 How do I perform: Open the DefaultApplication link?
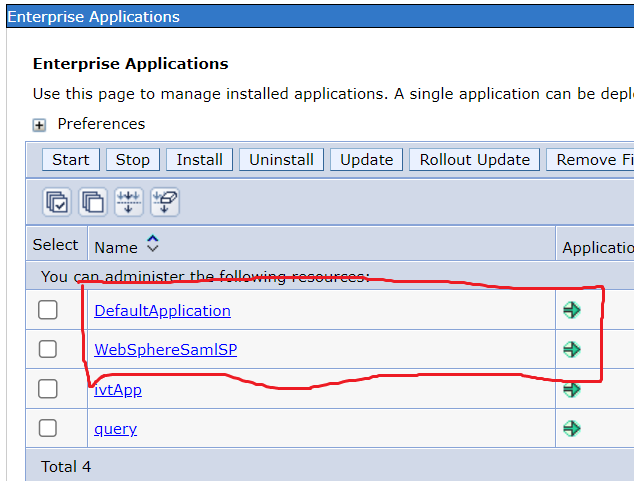tap(163, 311)
